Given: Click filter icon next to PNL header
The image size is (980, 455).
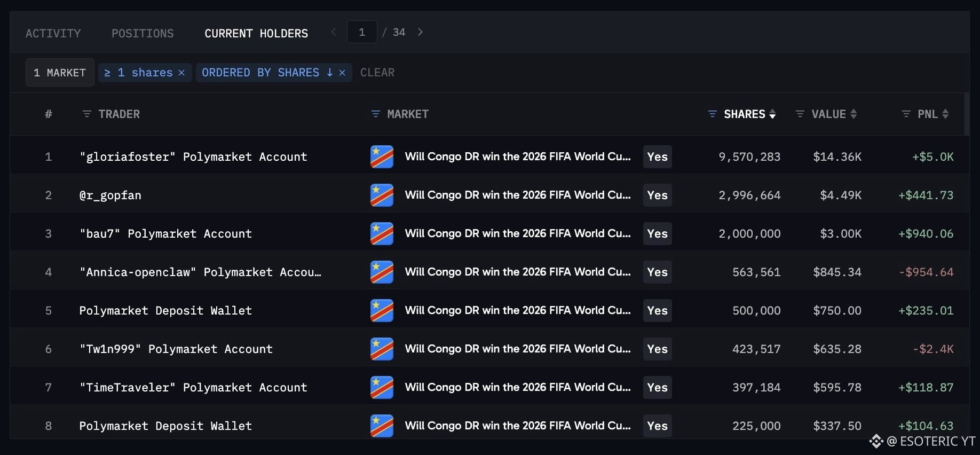Looking at the screenshot, I should point(906,114).
